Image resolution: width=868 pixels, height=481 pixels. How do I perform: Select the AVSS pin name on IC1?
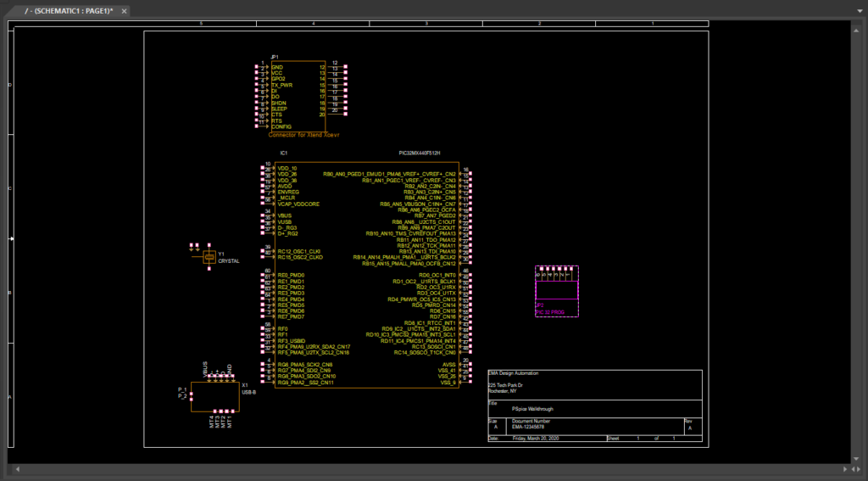(x=449, y=365)
